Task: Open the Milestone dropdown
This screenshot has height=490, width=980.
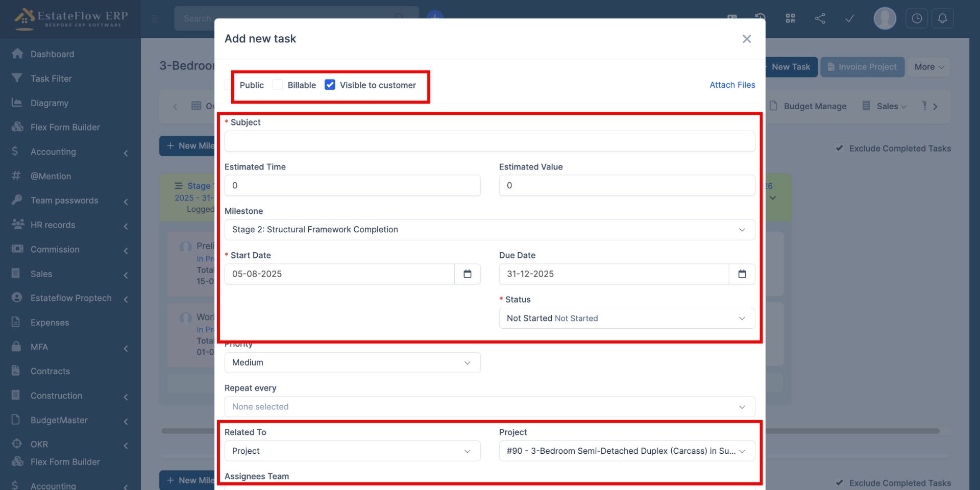Action: click(x=489, y=230)
